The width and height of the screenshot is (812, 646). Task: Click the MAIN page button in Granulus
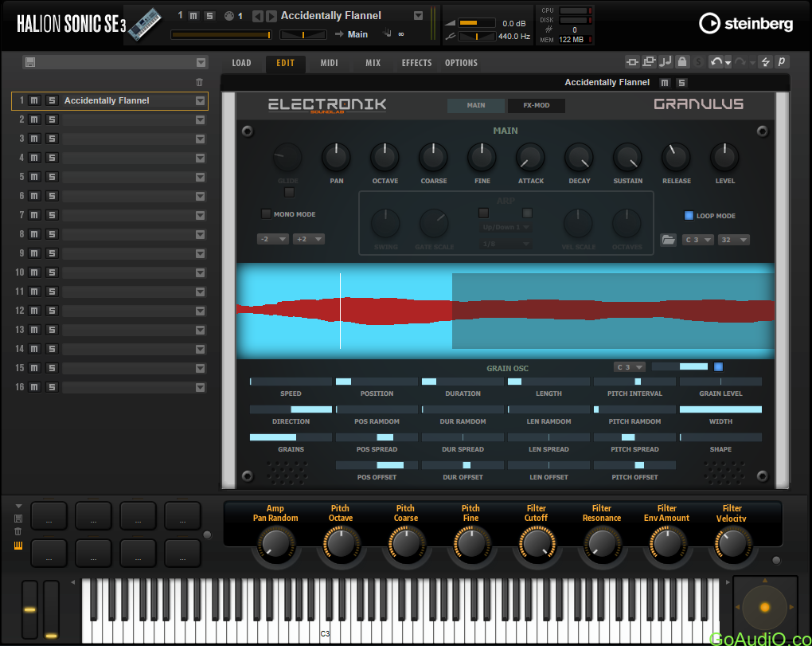(x=476, y=105)
